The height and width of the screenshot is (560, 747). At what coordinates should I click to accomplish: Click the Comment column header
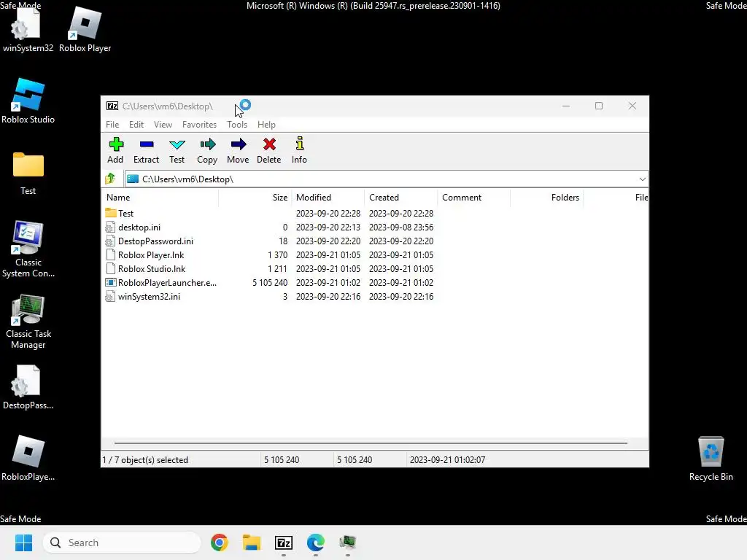coord(474,197)
